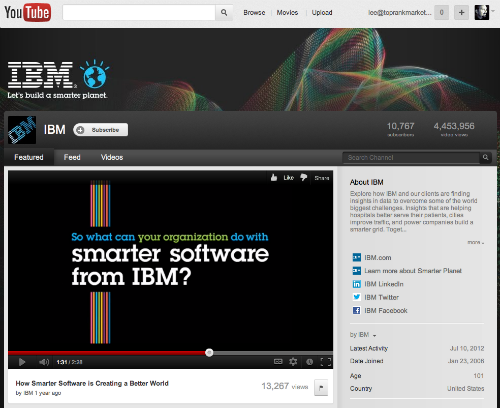Enter fullscreen mode on the video
The height and width of the screenshot is (408, 500).
(326, 362)
